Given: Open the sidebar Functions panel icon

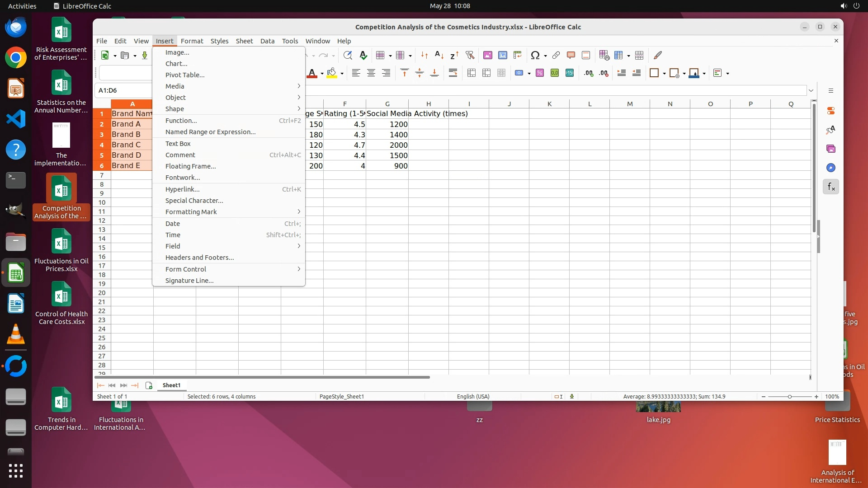Looking at the screenshot, I should [x=831, y=187].
